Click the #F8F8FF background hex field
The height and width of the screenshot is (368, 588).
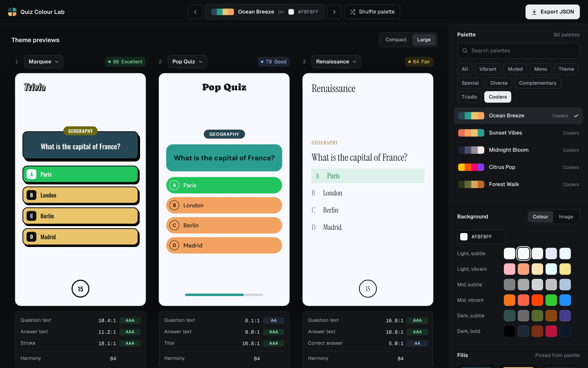click(x=481, y=237)
